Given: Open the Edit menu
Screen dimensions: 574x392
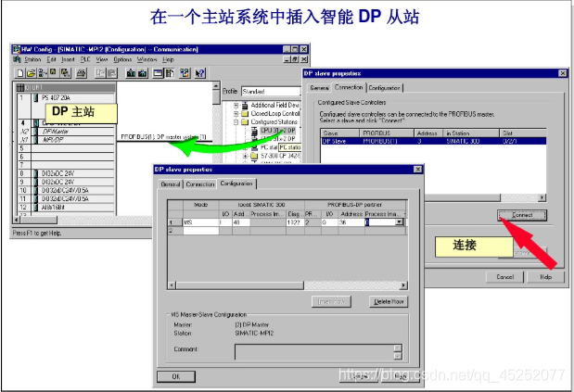Looking at the screenshot, I should (52, 59).
